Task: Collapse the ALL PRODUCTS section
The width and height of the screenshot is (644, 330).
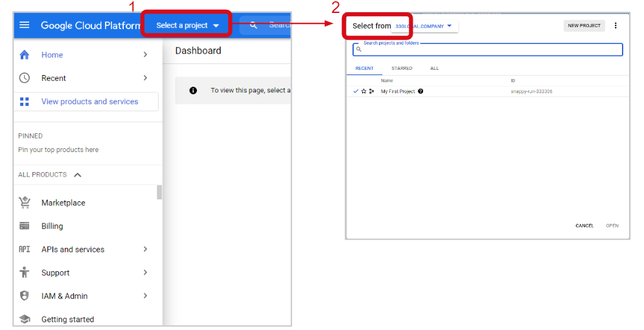Action: pos(77,175)
